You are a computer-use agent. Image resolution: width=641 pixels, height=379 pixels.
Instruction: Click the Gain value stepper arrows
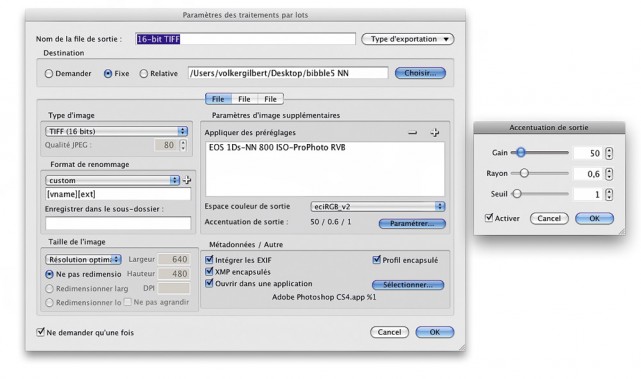609,153
